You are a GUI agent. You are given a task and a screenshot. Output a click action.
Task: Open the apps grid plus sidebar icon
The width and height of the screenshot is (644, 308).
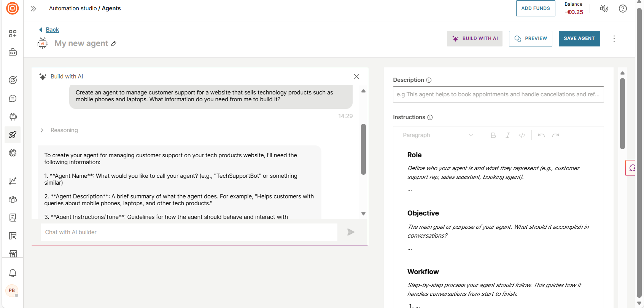[13, 34]
